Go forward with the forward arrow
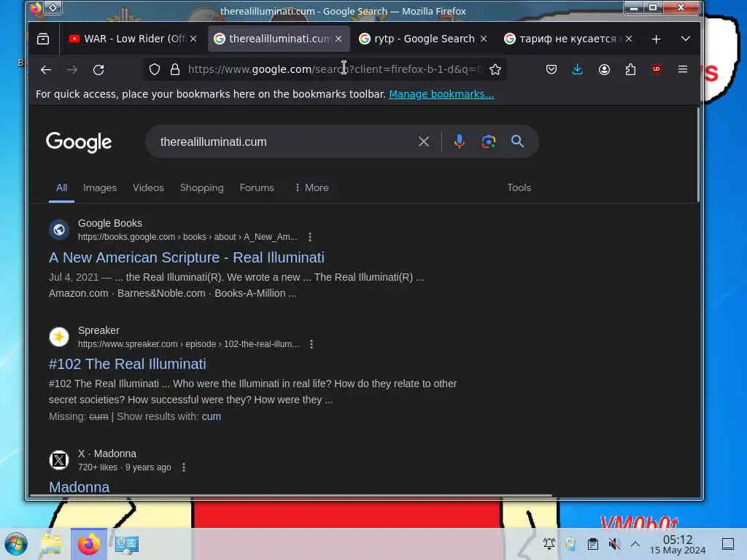 (x=72, y=69)
